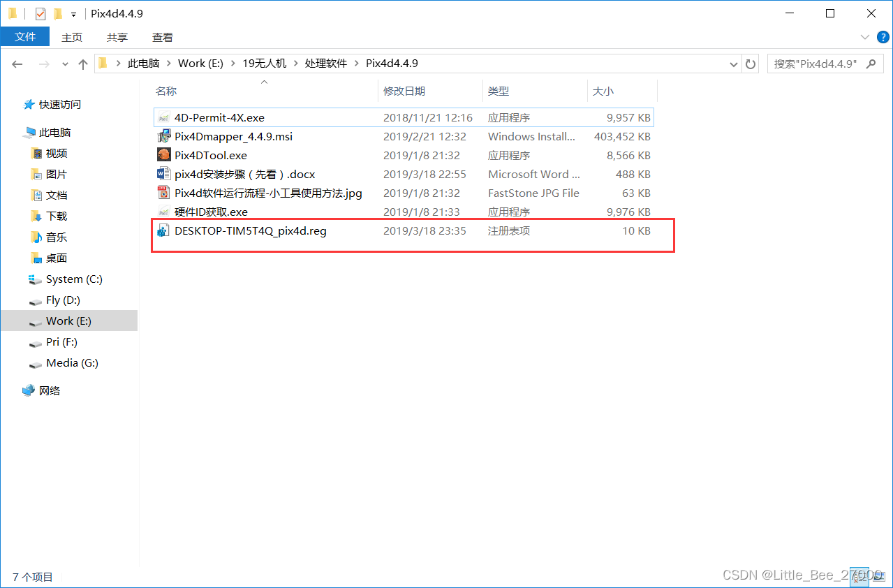The image size is (893, 588).
Task: Switch to details view icon in status bar
Action: [x=860, y=576]
